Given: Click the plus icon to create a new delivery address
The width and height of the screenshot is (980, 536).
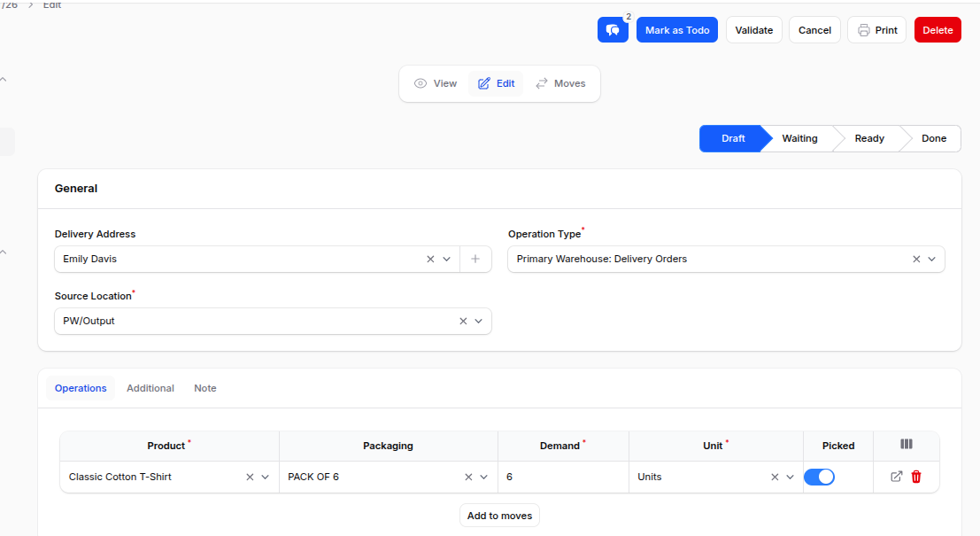Looking at the screenshot, I should coord(475,259).
